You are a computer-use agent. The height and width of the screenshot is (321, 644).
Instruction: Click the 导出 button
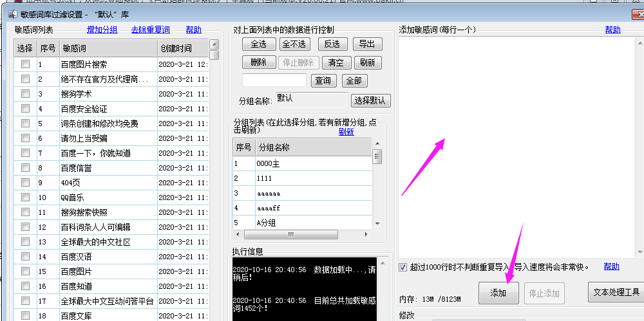coord(367,44)
